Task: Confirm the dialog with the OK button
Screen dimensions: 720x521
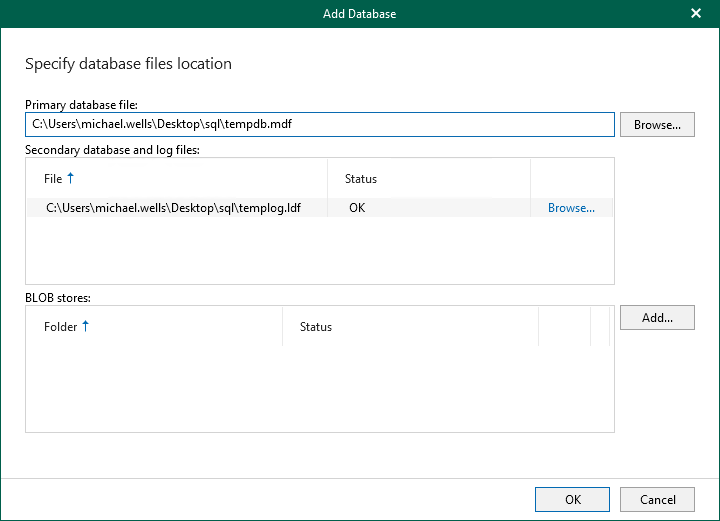Action: 572,499
